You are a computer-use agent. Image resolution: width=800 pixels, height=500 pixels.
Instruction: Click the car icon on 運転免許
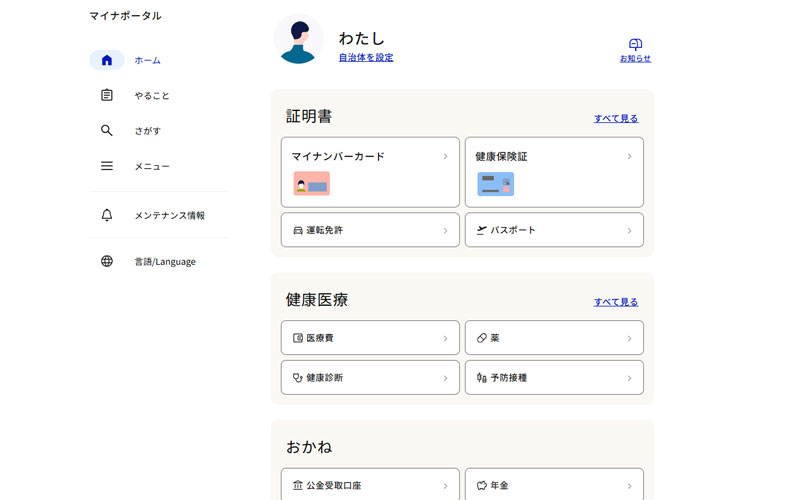pos(298,231)
